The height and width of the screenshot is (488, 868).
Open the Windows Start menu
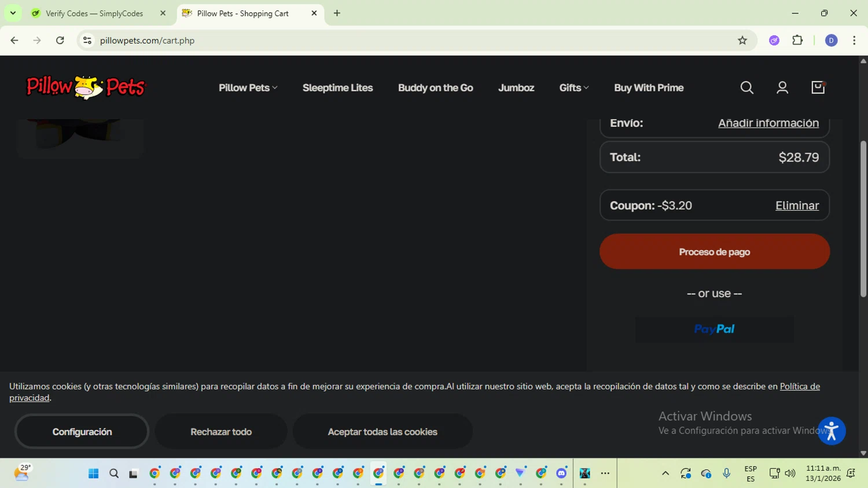tap(93, 474)
